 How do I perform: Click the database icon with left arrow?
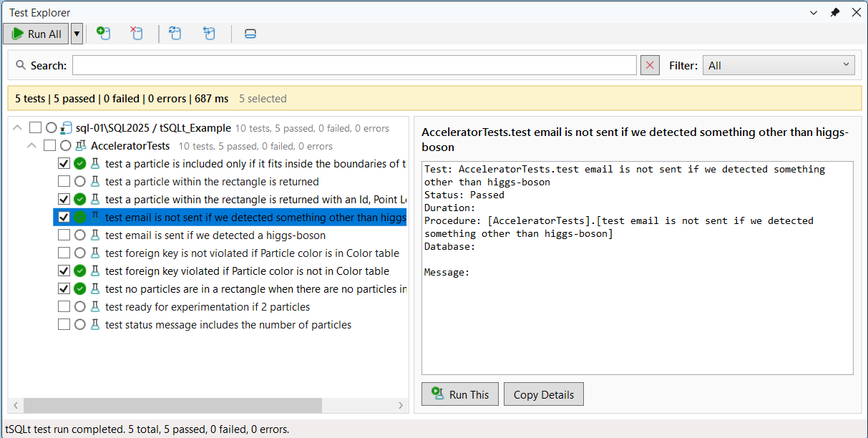[x=209, y=34]
